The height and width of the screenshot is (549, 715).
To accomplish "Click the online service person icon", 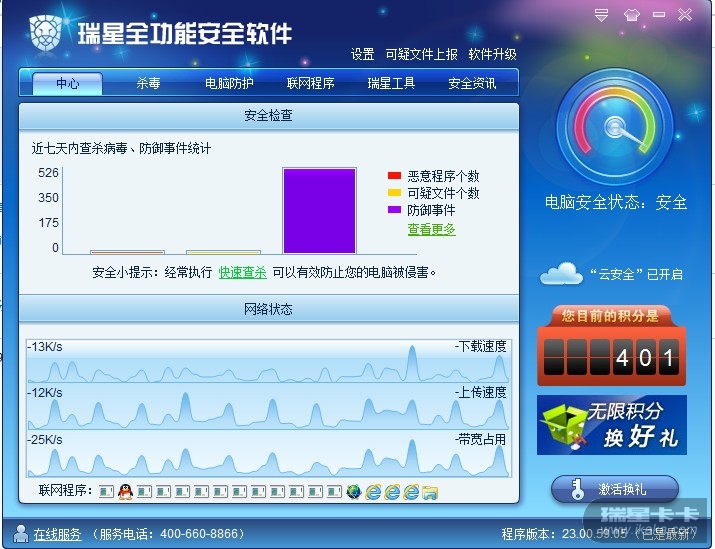I will [x=21, y=533].
